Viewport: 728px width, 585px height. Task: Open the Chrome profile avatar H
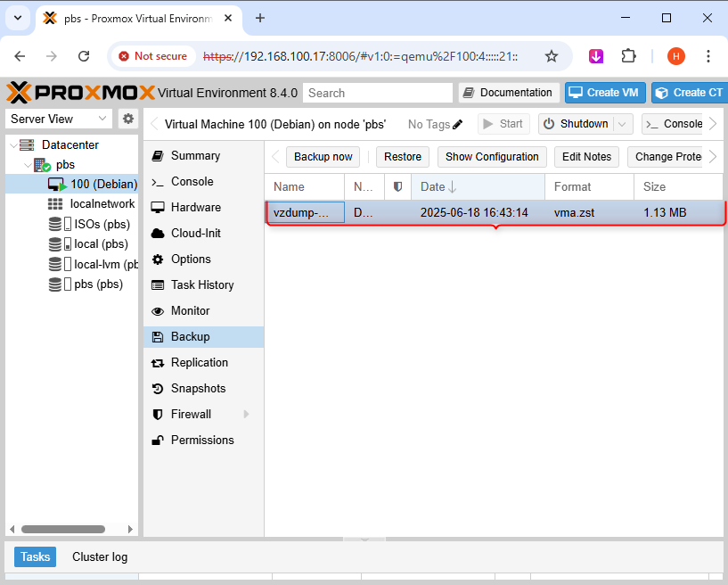[676, 56]
